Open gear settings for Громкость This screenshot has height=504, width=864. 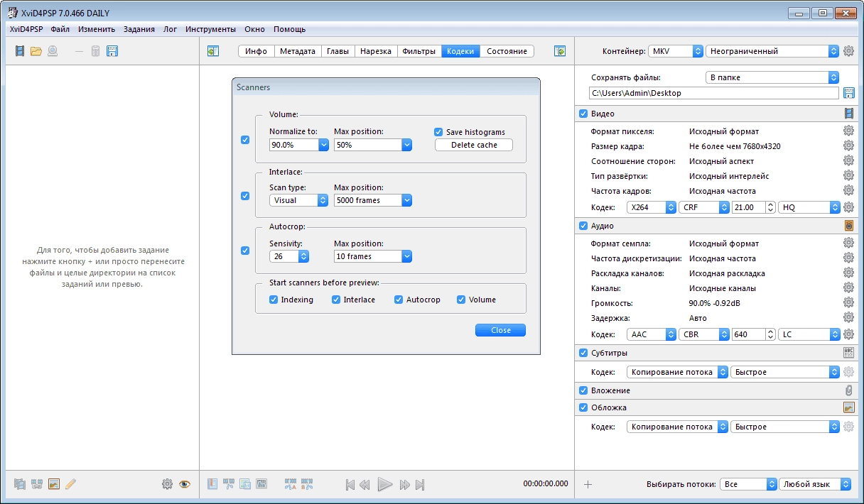[848, 303]
